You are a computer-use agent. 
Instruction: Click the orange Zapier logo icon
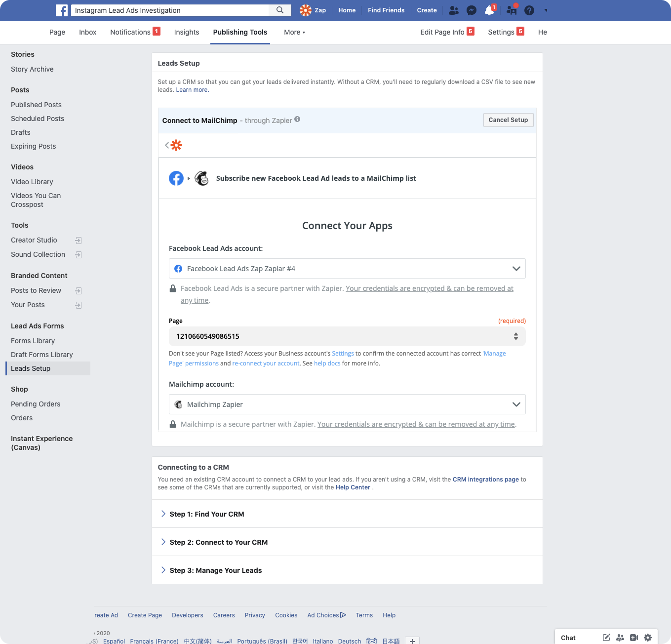176,145
